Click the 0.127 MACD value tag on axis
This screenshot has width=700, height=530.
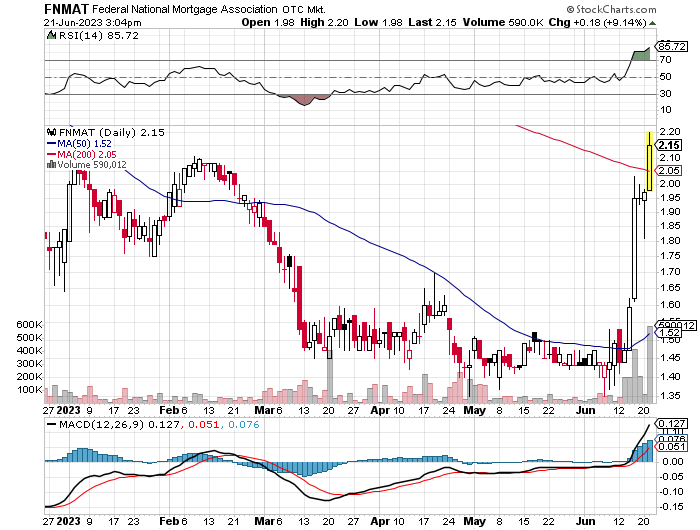[x=671, y=423]
